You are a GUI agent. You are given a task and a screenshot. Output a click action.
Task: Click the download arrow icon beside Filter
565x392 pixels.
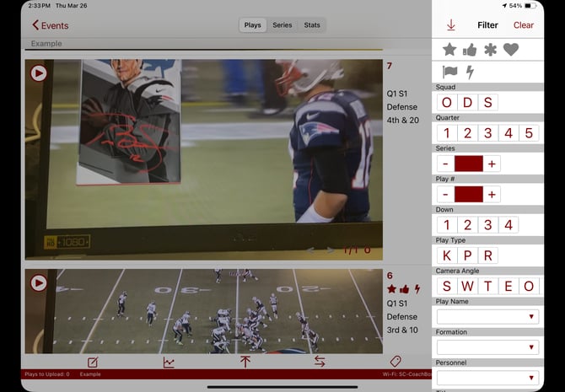click(451, 25)
